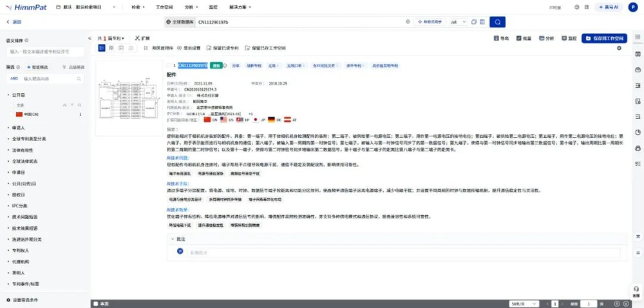This screenshot has height=308, width=644.
Task: Click the search history icon beside copy
Action: click(x=482, y=22)
